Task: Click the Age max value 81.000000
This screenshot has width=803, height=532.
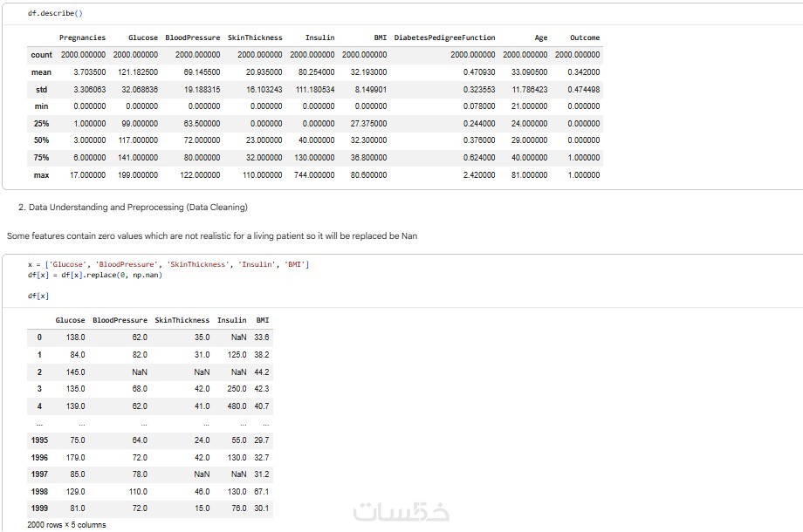Action: click(x=529, y=175)
